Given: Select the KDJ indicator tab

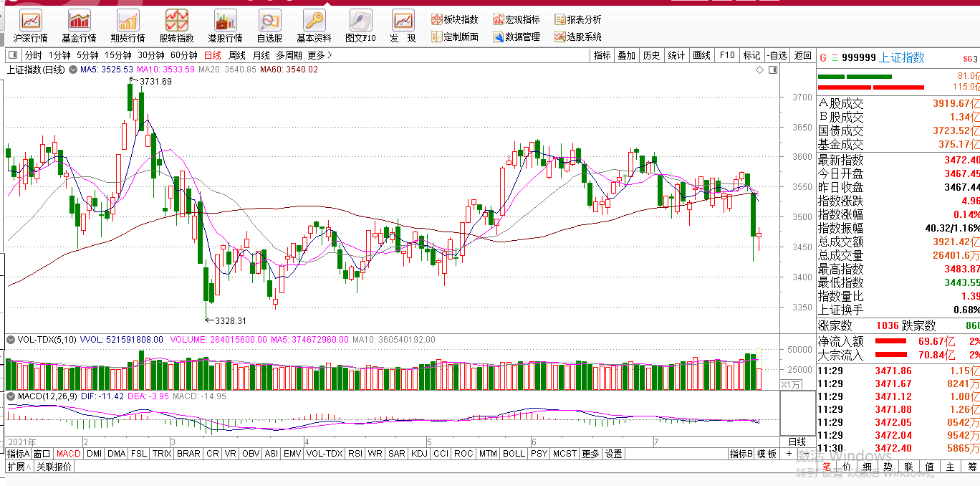Looking at the screenshot, I should [x=419, y=454].
